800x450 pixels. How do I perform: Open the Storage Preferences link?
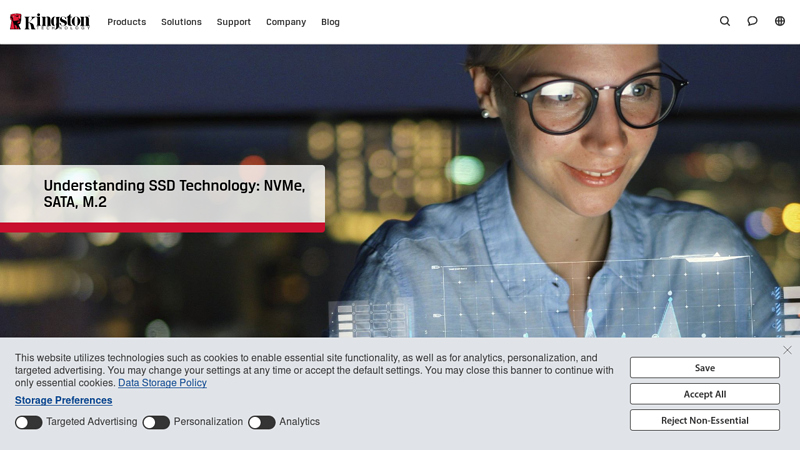click(63, 401)
